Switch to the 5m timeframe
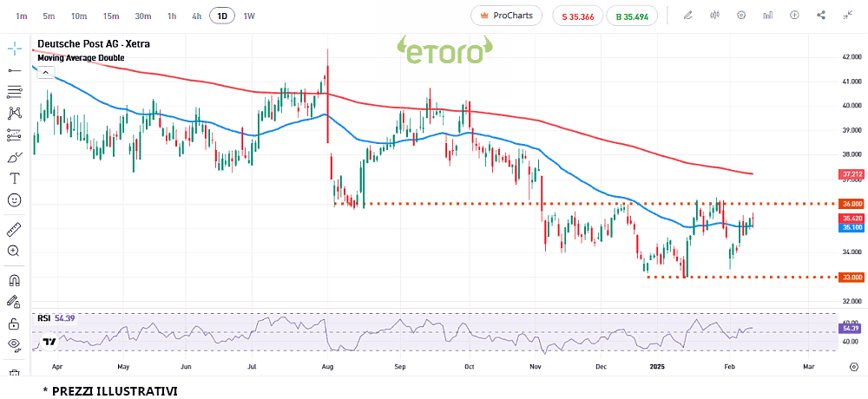Screen dimensions: 868x399 (49, 16)
